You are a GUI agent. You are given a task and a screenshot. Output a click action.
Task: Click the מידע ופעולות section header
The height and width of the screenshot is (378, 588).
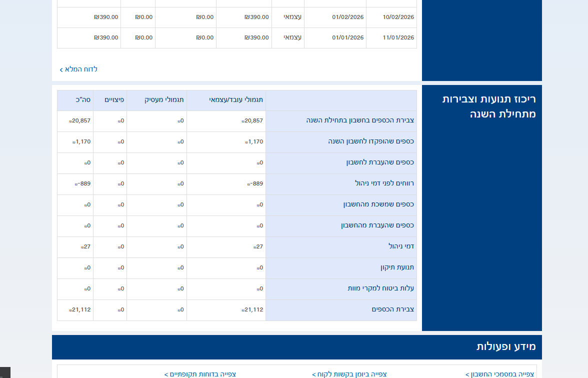click(505, 346)
